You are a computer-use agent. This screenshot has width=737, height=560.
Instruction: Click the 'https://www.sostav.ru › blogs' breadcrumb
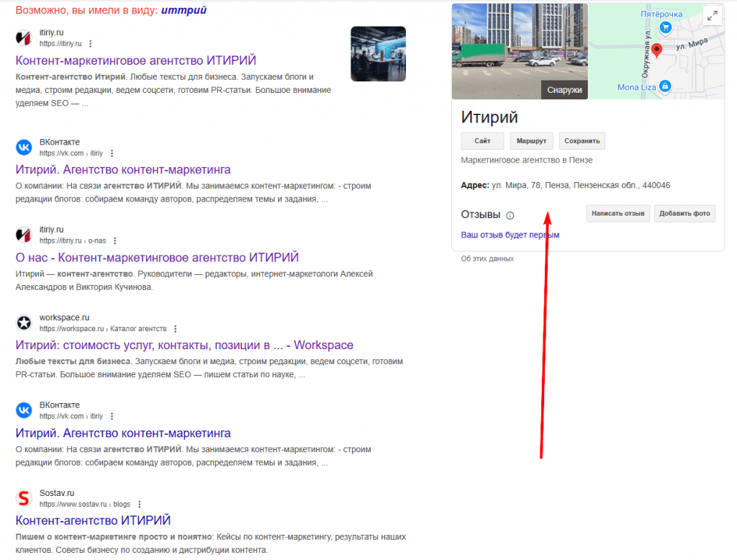[85, 504]
